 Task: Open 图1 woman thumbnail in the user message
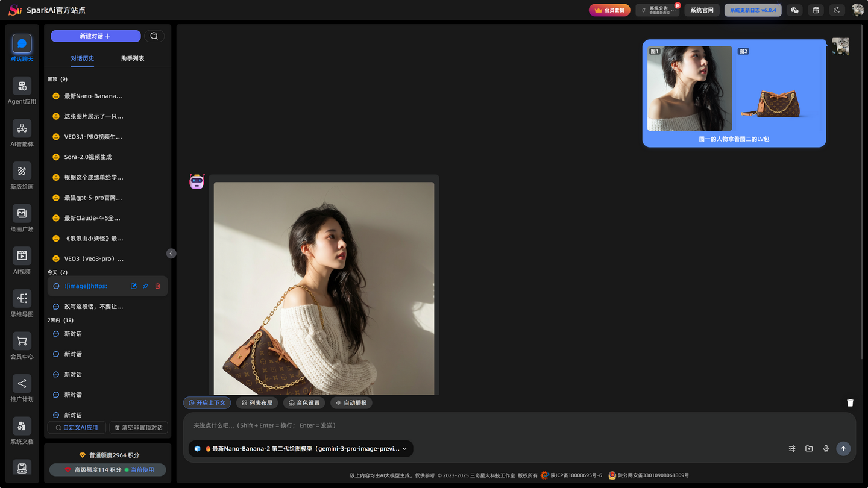pyautogui.click(x=690, y=89)
